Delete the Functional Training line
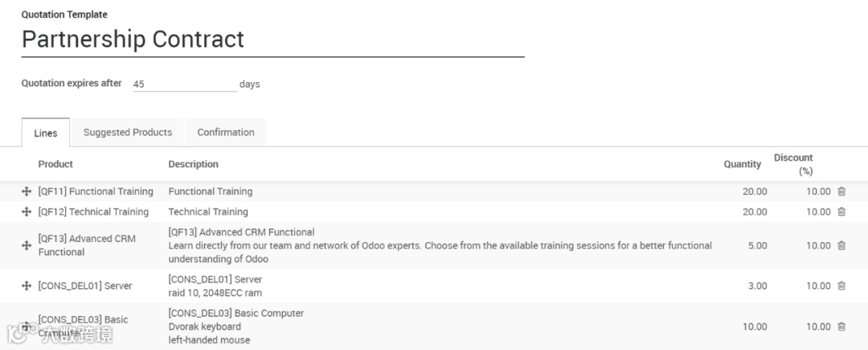Viewport: 868px width, 350px height. coord(841,191)
